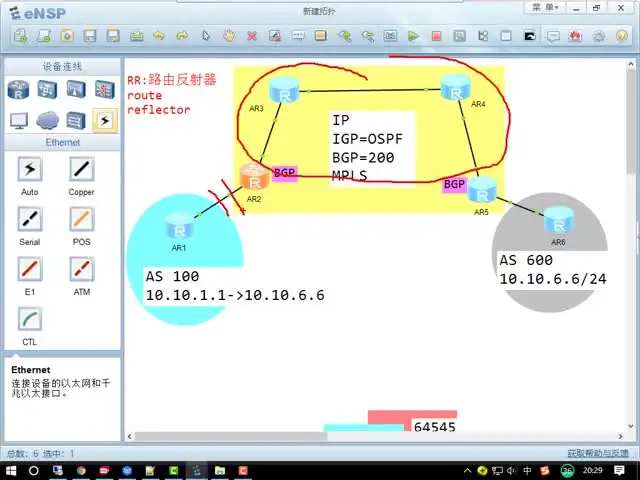Select the red X delete tool
The image size is (640, 480).
(x=252, y=36)
